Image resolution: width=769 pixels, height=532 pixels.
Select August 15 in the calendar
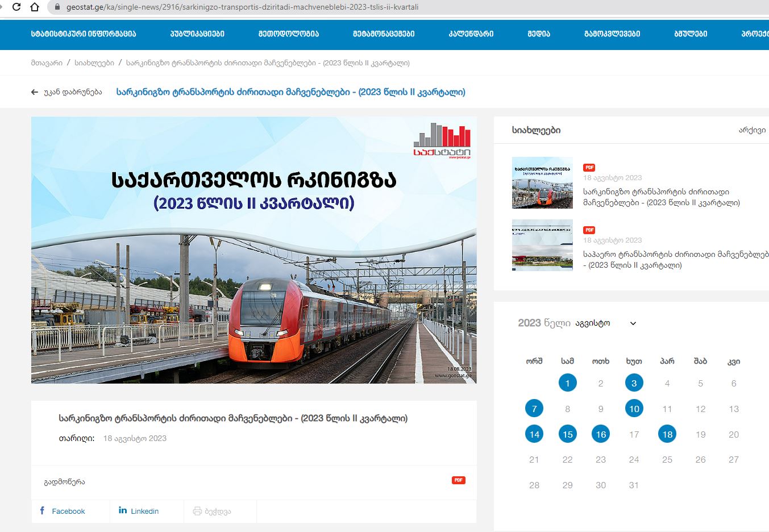pos(567,434)
